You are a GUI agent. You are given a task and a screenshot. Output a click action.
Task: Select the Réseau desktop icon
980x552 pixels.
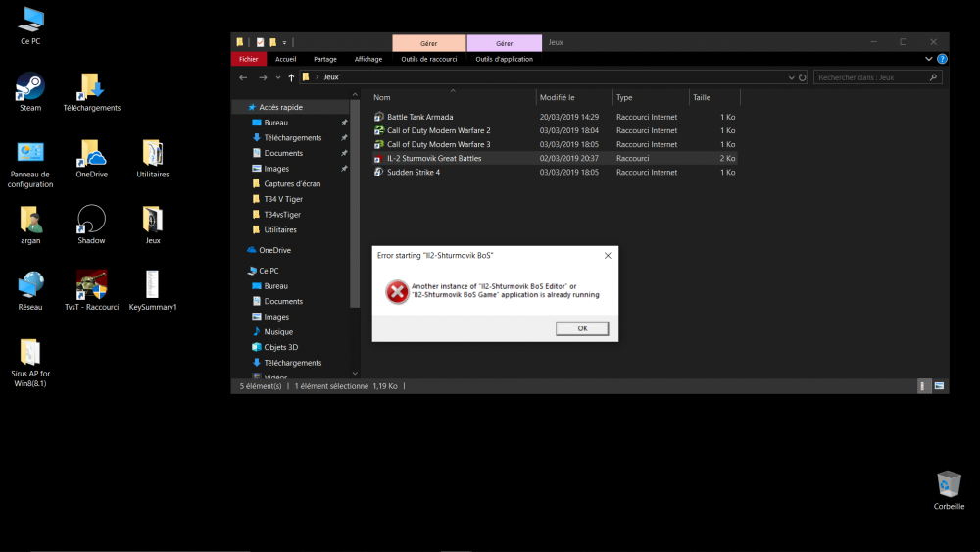click(30, 290)
